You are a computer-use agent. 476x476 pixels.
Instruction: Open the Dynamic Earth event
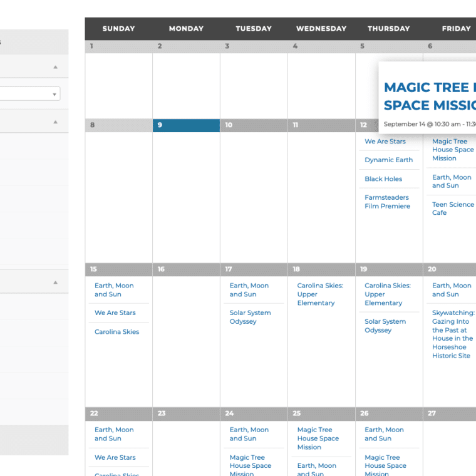[388, 160]
